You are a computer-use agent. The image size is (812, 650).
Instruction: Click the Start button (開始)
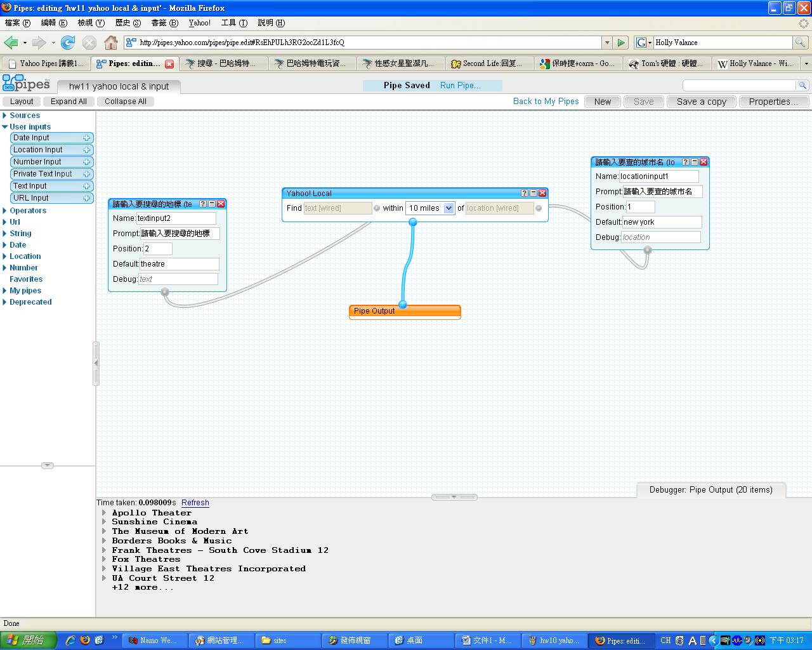[x=29, y=640]
